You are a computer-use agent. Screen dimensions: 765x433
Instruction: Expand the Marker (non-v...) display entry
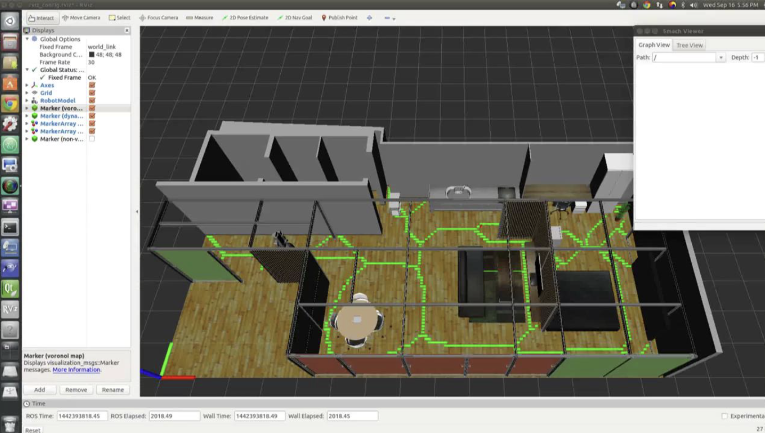point(27,139)
